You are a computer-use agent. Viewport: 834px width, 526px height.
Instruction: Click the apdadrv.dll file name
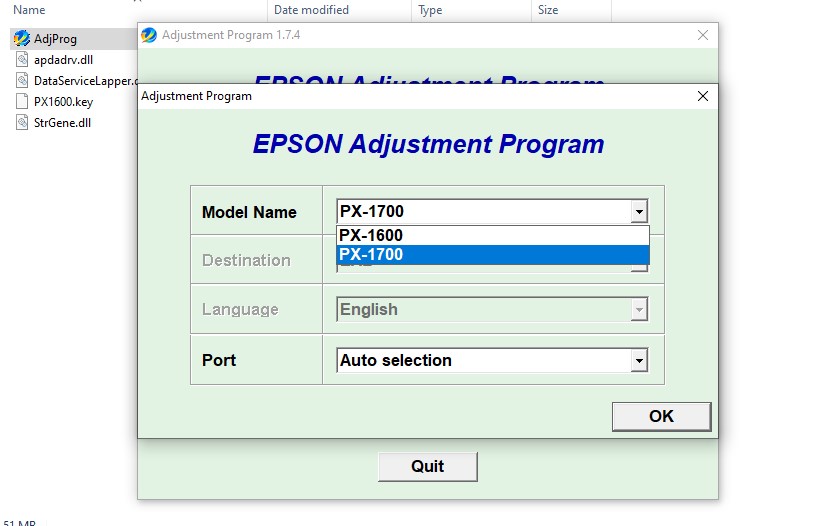click(63, 60)
